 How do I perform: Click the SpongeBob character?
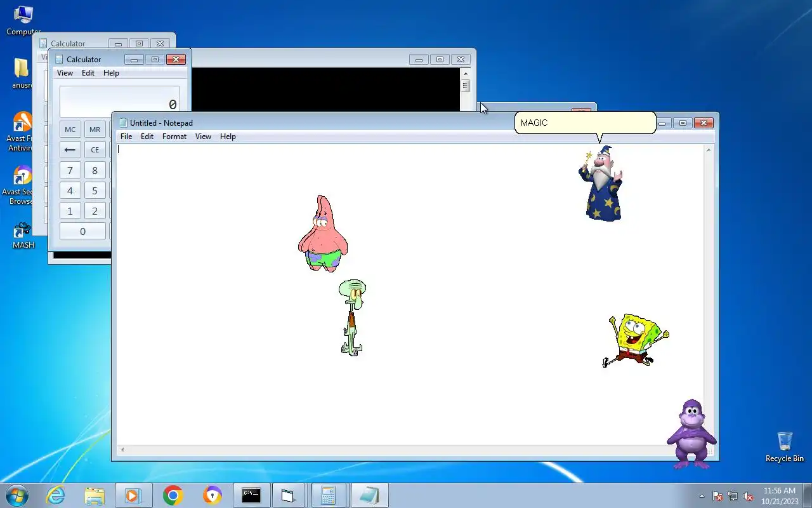pyautogui.click(x=635, y=340)
